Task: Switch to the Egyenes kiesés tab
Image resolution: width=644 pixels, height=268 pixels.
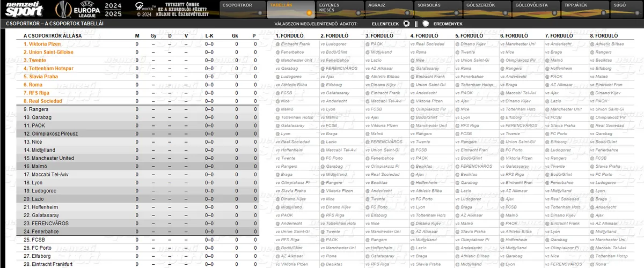Action: click(339, 9)
